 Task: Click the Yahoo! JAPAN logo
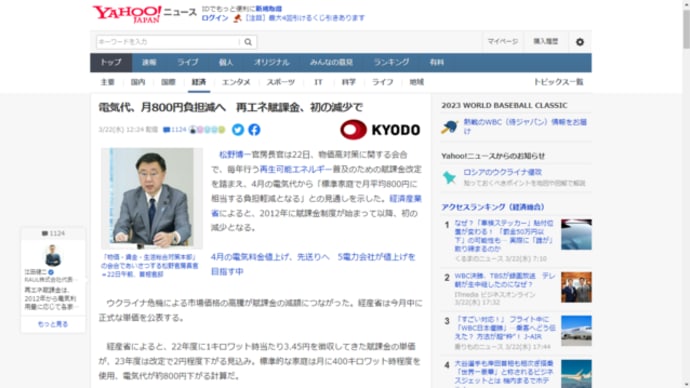pos(127,14)
